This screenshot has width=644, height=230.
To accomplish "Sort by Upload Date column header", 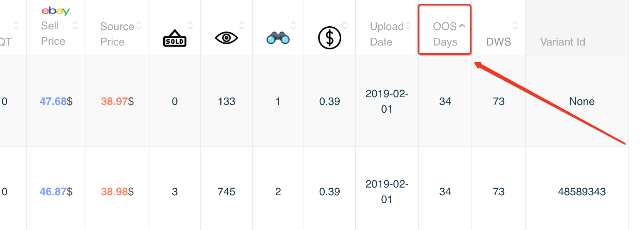I will [x=387, y=34].
